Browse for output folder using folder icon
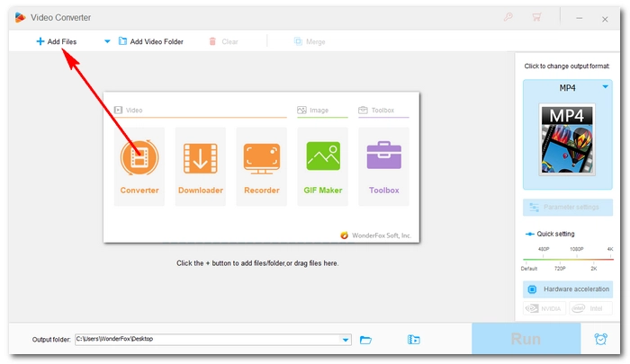Screen dimensions: 630x364 click(x=366, y=340)
